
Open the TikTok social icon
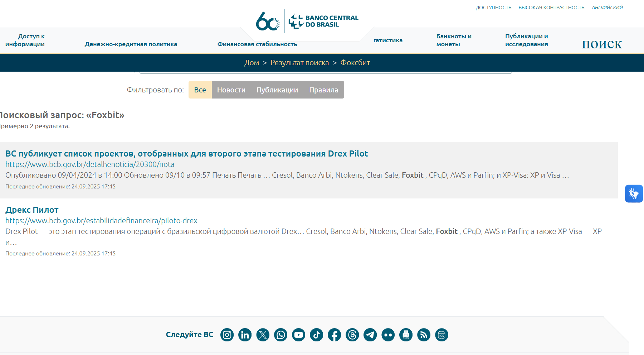click(316, 335)
